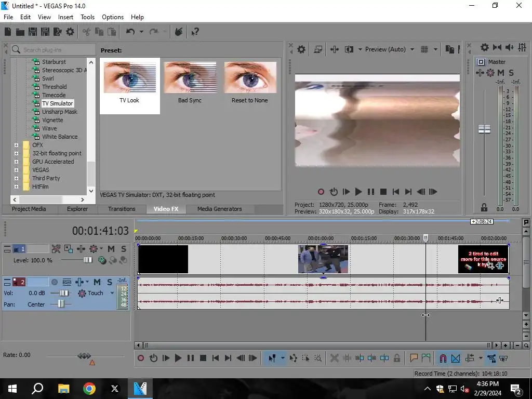Click Play in the preview window
The image size is (532, 399).
[x=358, y=192]
